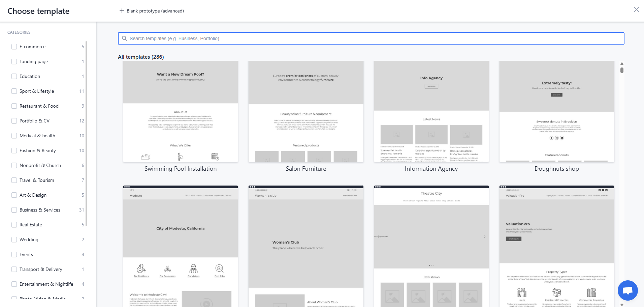Viewport: 644px width, 307px height.
Task: Click Swimming Pool Installation title text
Action: [x=181, y=169]
